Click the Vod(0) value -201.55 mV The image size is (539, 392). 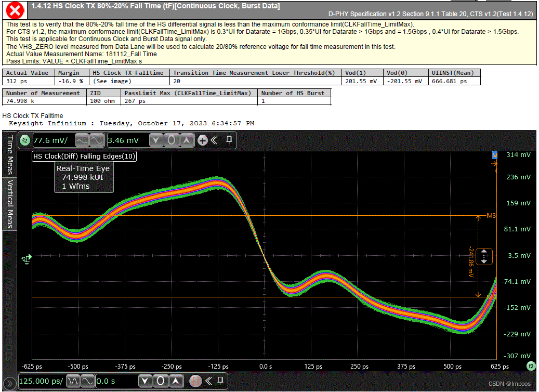(405, 81)
